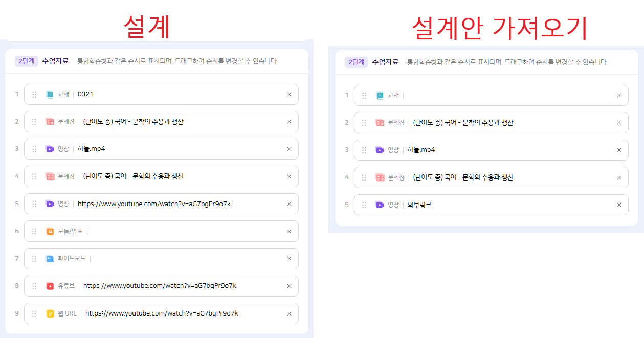The image size is (644, 338).
Task: Click the yellow 웹 URL icon
Action: click(x=50, y=313)
